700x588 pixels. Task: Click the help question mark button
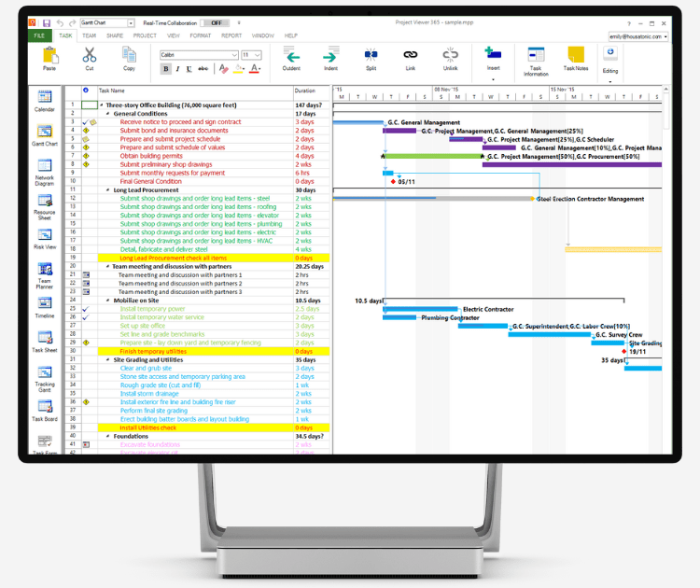[x=628, y=23]
